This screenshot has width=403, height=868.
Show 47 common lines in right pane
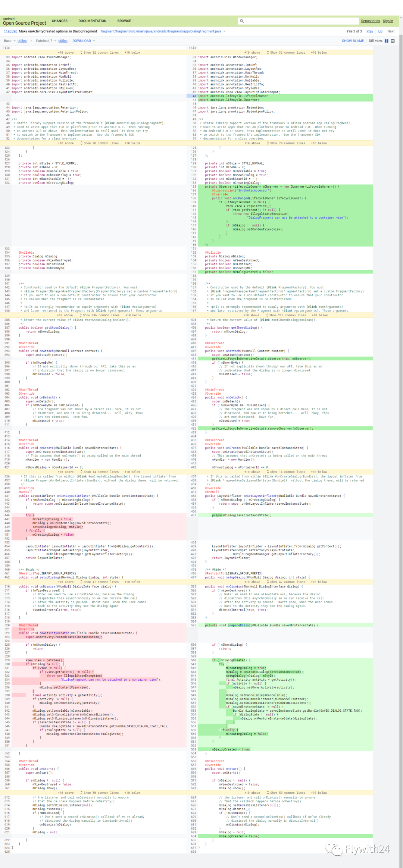pyautogui.click(x=286, y=582)
